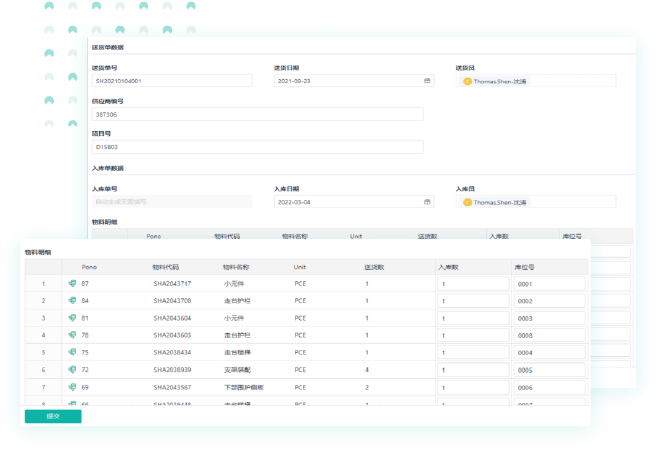Screen dimensions: 657x451
Task: Click the row icon beside Pono 81
Action: tap(72, 318)
